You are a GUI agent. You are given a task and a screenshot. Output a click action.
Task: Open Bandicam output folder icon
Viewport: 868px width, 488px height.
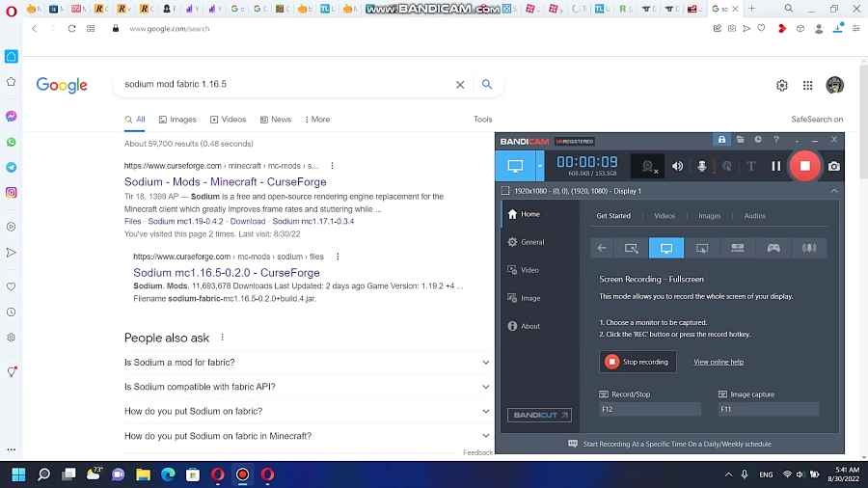click(739, 140)
